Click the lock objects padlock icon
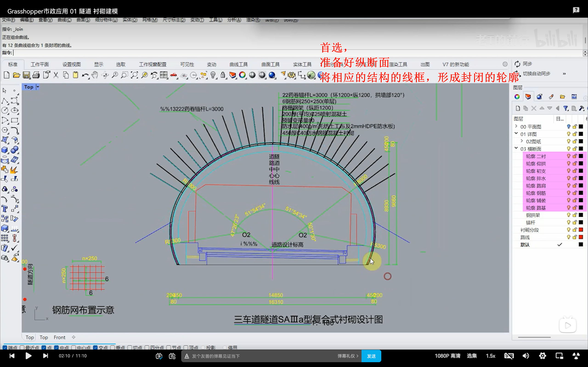 [x=223, y=75]
